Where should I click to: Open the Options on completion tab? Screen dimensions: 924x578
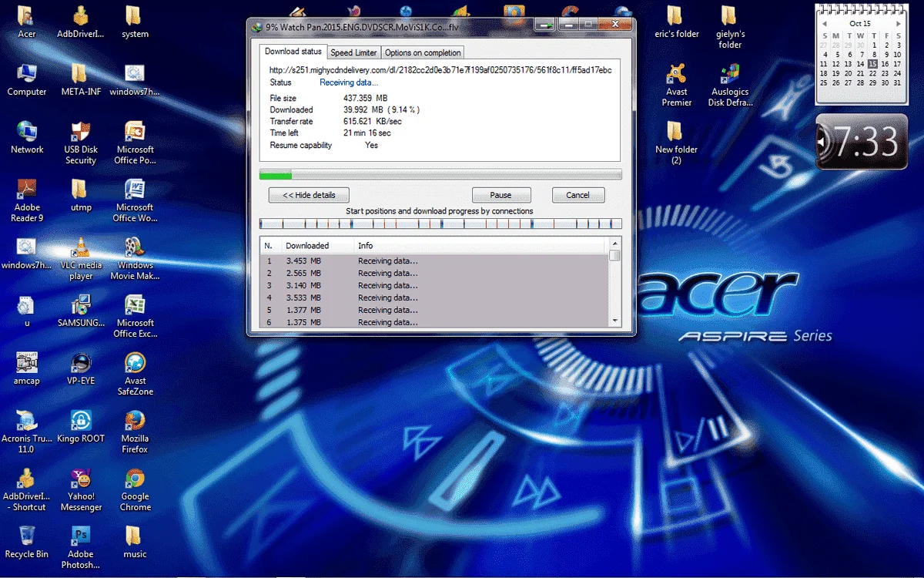[x=423, y=53]
